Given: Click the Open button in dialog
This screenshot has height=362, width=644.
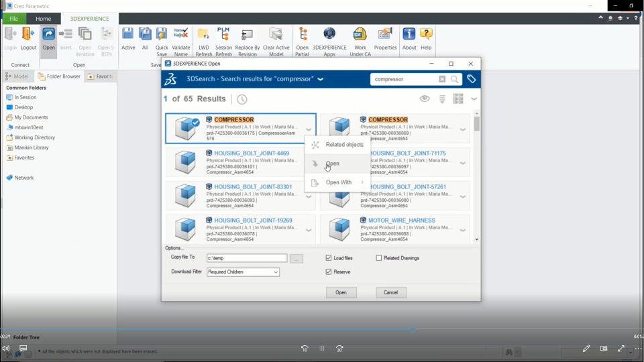Looking at the screenshot, I should point(341,292).
